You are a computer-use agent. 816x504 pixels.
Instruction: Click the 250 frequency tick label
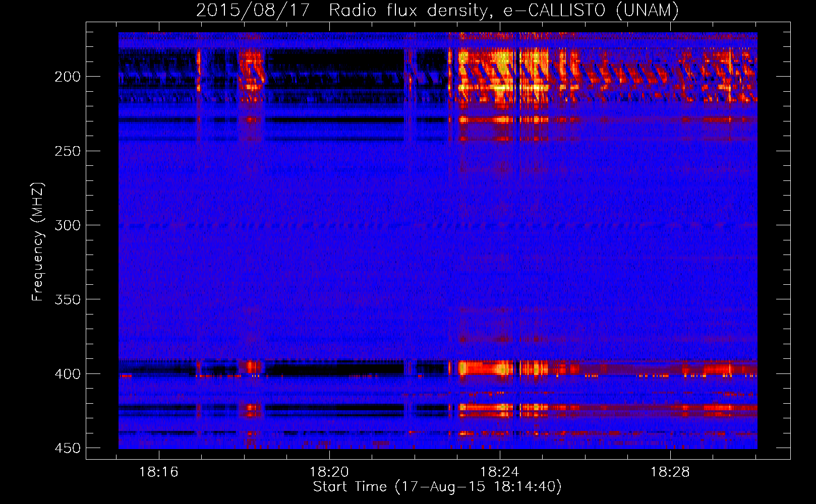(x=68, y=151)
